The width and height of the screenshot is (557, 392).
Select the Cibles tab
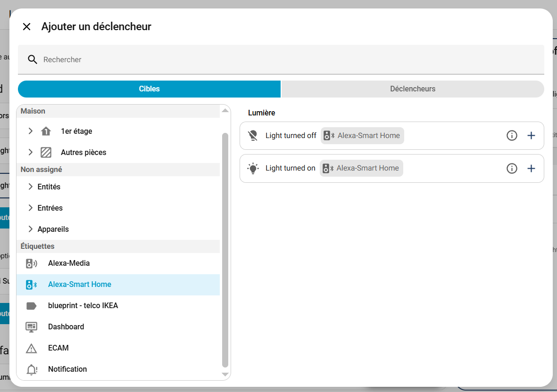pos(149,89)
